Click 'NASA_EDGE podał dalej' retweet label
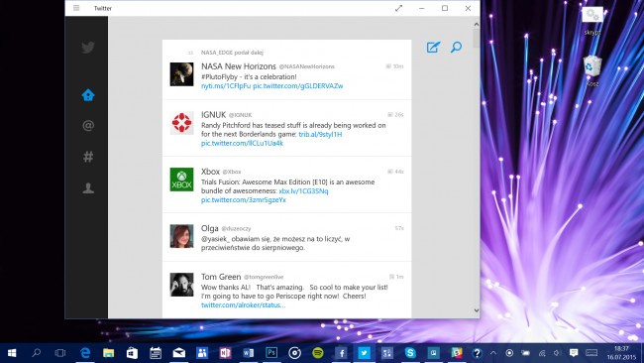This screenshot has width=644, height=363. 232,53
